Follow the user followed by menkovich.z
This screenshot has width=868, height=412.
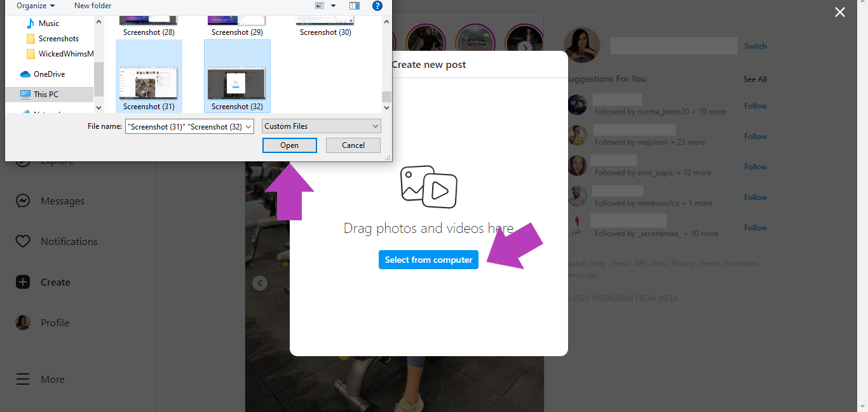pos(756,197)
